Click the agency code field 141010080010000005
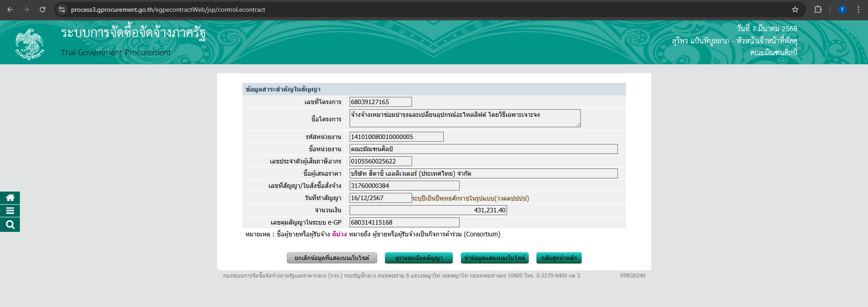 tap(397, 137)
